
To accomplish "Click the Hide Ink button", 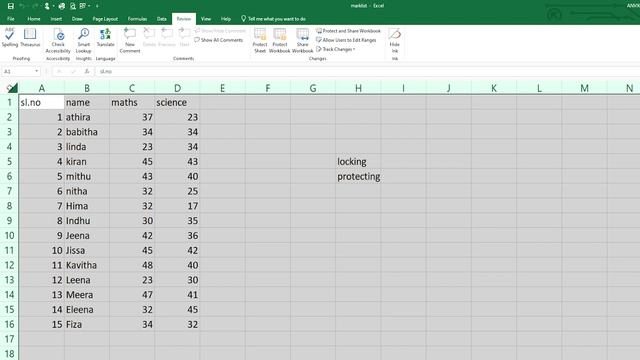I will [395, 41].
